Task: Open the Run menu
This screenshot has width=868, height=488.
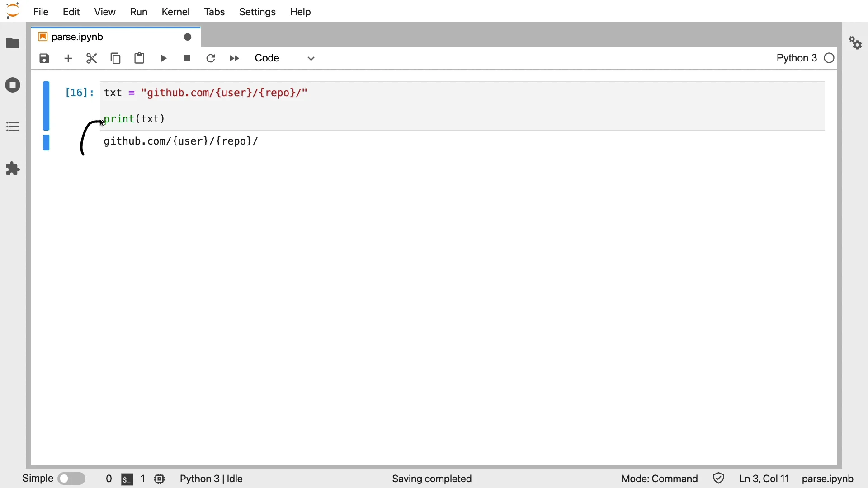Action: [x=139, y=12]
